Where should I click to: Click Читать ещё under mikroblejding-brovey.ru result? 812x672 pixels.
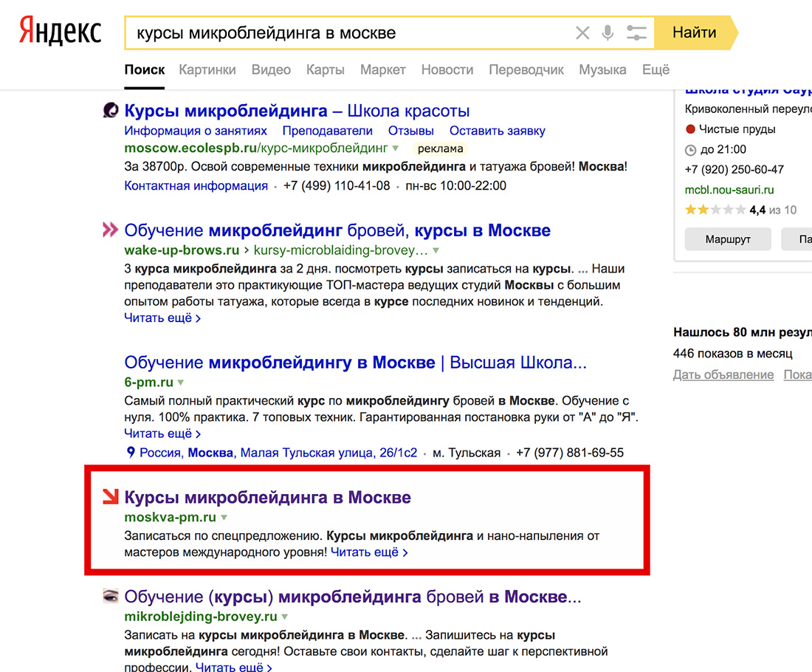pos(233,666)
